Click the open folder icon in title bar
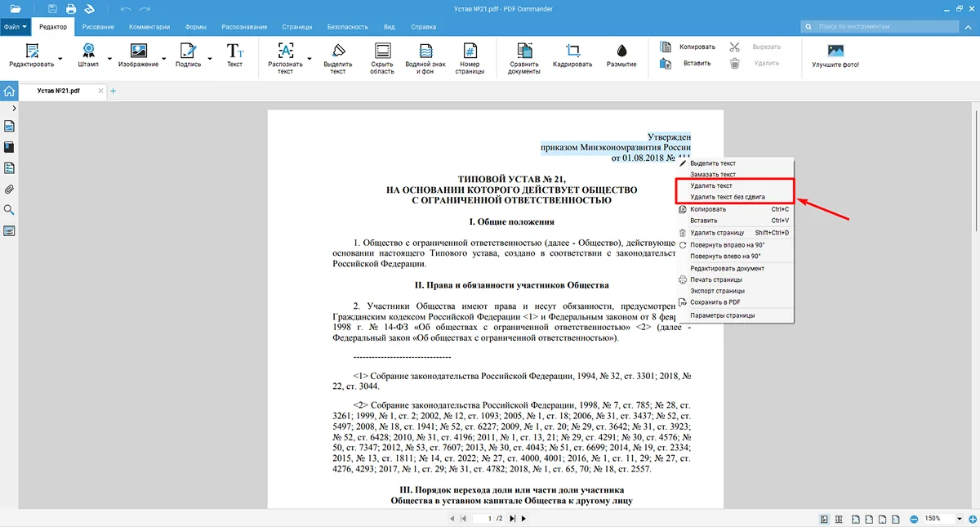 click(15, 9)
